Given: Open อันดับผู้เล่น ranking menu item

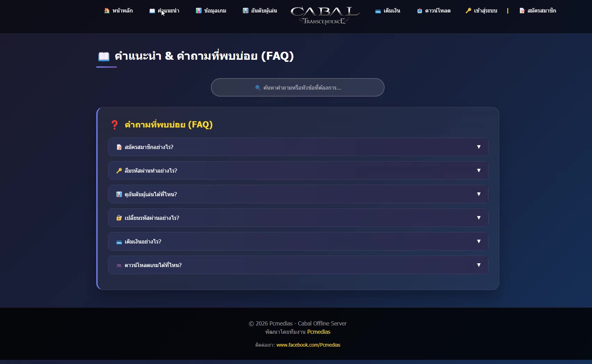Looking at the screenshot, I should point(260,11).
